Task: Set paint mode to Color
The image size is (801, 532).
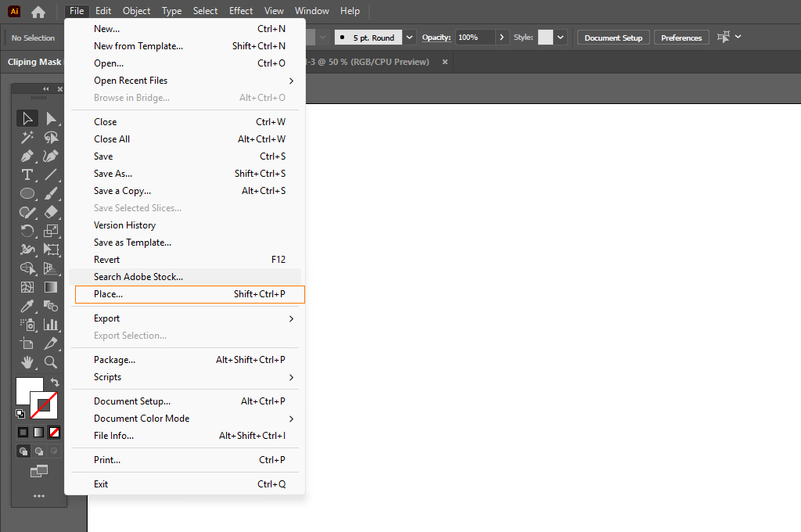Action: pyautogui.click(x=23, y=433)
